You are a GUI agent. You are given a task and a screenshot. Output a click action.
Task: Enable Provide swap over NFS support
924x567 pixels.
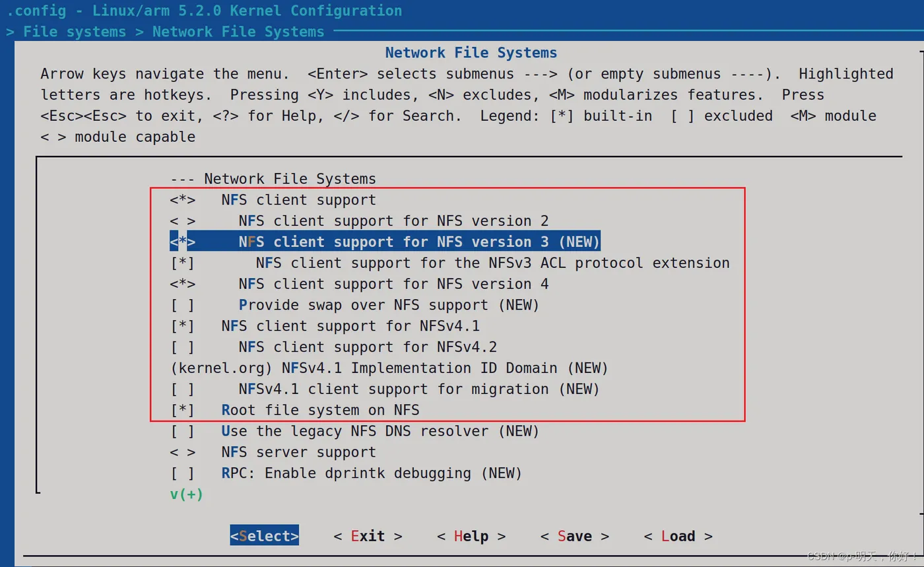183,306
